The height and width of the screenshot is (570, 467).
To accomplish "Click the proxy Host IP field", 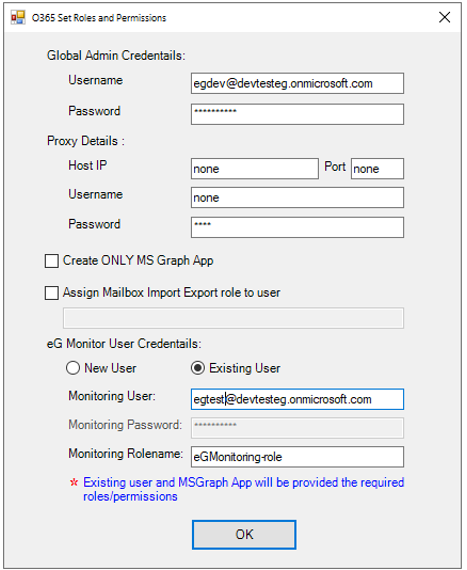I will tap(255, 168).
